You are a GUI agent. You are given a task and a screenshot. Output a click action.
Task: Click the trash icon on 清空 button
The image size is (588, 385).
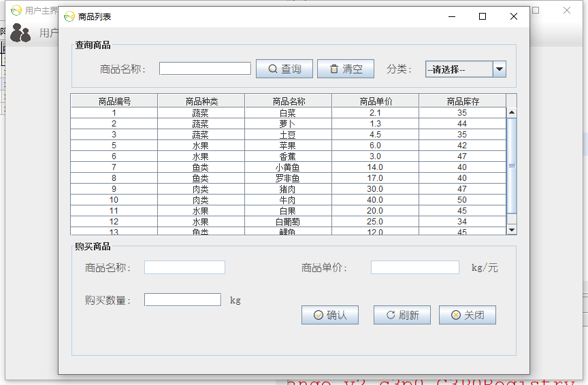[x=333, y=69]
